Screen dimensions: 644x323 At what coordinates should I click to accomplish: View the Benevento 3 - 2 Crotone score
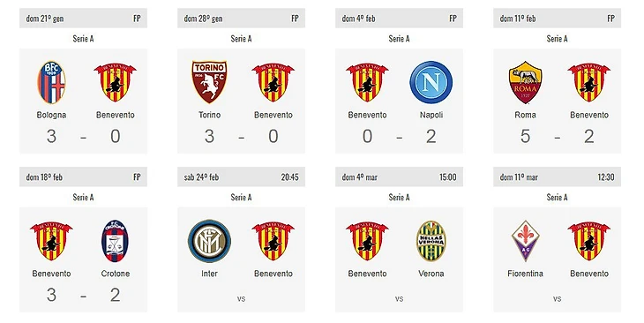pyautogui.click(x=83, y=295)
